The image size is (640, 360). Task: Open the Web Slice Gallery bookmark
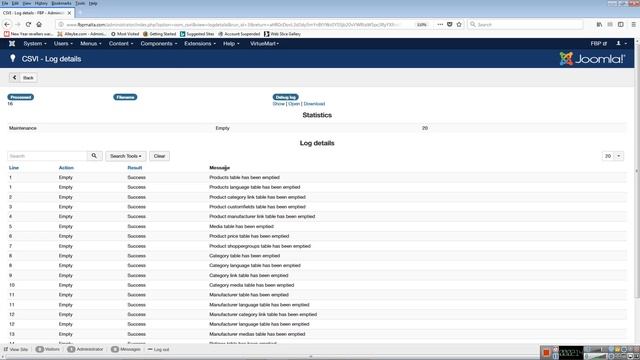coord(282,34)
